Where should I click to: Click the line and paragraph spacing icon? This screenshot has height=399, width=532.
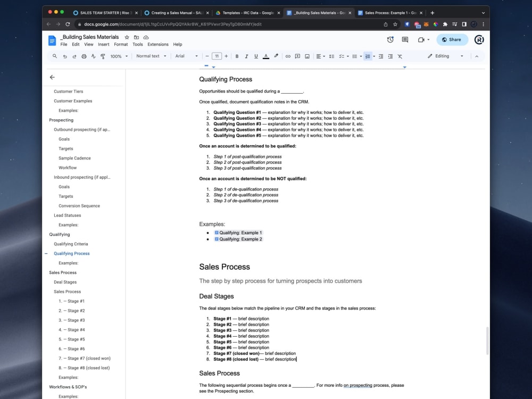click(331, 56)
